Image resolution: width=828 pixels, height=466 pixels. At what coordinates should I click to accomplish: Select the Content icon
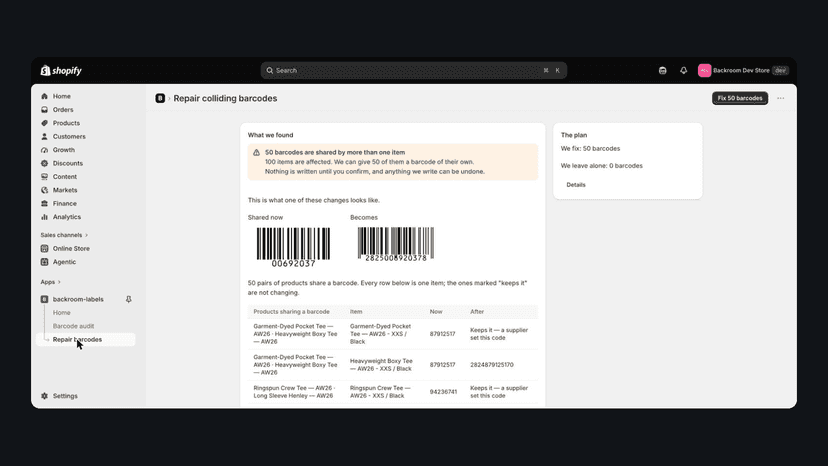[x=44, y=176]
